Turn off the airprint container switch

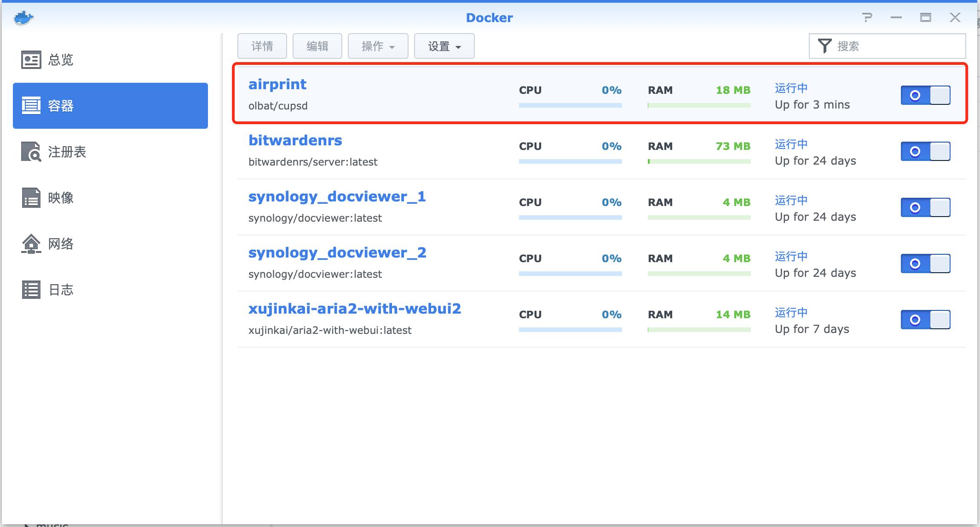click(x=925, y=95)
